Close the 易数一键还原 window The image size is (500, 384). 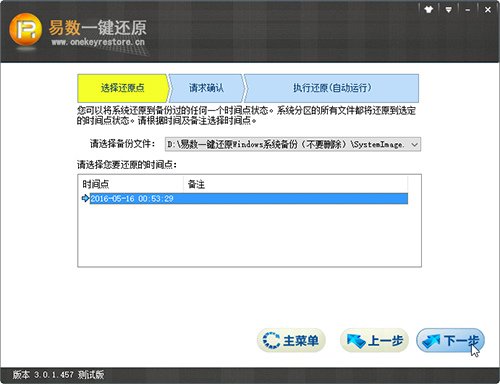click(488, 10)
